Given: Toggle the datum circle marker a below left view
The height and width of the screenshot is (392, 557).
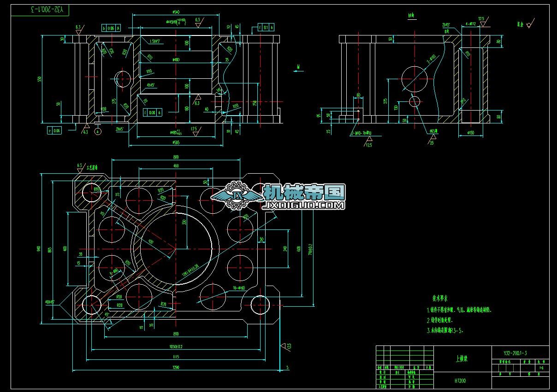Looking at the screenshot, I should click(x=98, y=131).
